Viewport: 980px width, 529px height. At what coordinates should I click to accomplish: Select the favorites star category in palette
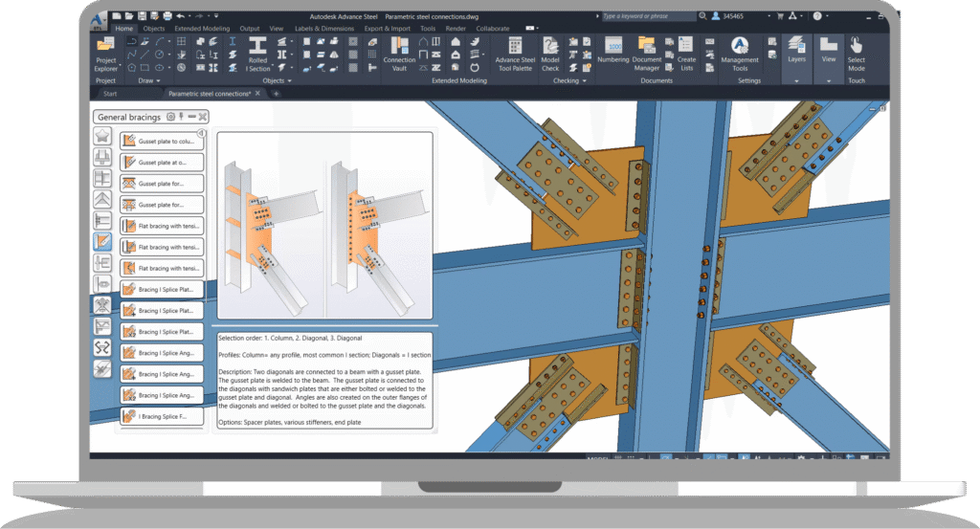tap(102, 136)
